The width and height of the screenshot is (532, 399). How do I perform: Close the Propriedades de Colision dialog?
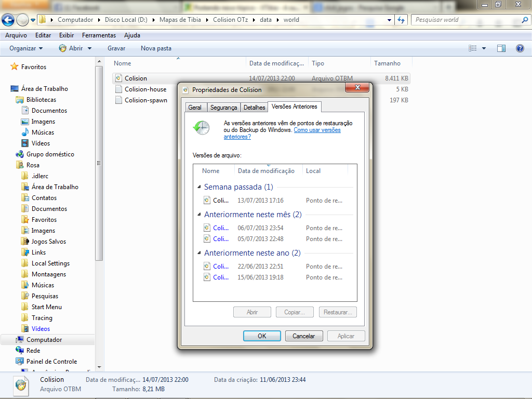pos(357,87)
